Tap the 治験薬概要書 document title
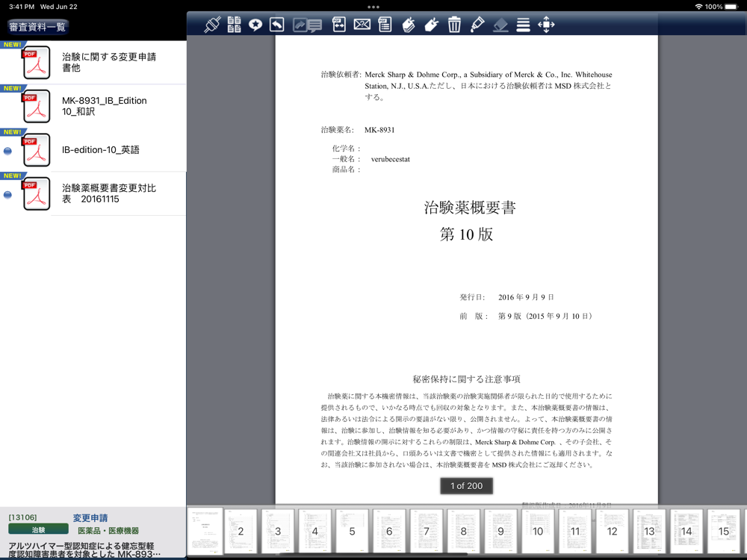747x560 pixels. tap(470, 207)
